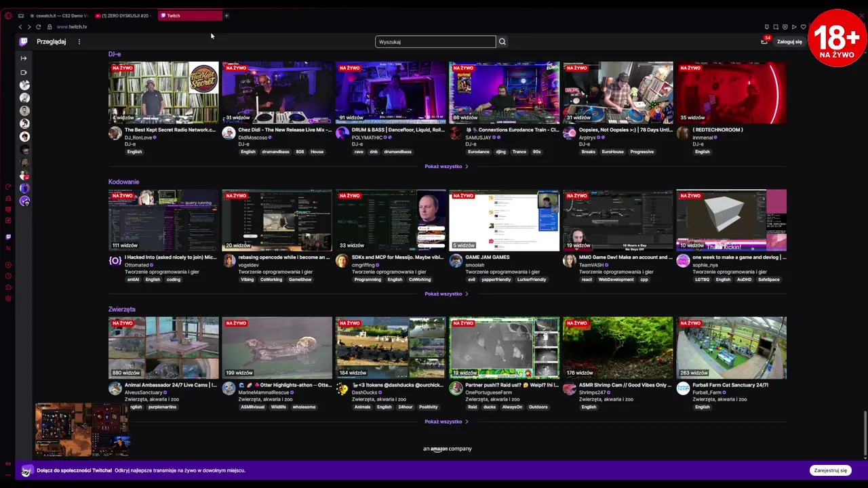868x488 pixels.
Task: Click the MMO Game Dev stream title
Action: click(625, 258)
